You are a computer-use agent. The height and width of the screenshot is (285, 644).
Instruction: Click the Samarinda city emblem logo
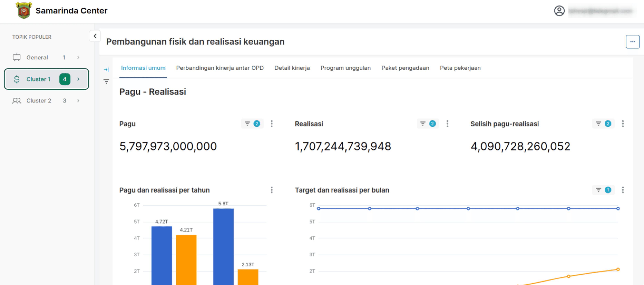(24, 11)
